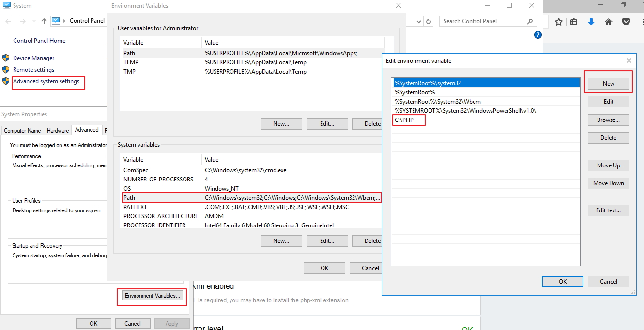Click the shield icon beside Advanced system settings

click(6, 81)
